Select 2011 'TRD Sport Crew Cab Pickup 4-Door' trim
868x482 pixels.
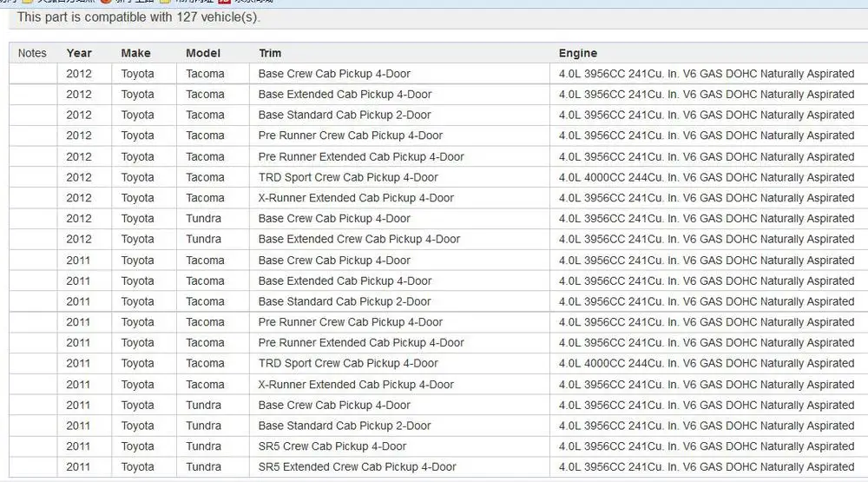coord(348,363)
